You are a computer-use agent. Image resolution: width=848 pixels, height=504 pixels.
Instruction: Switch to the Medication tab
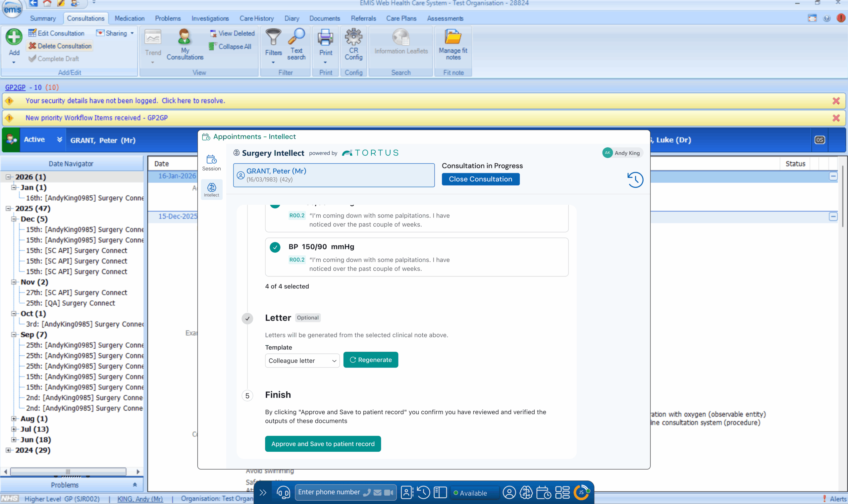pyautogui.click(x=130, y=18)
